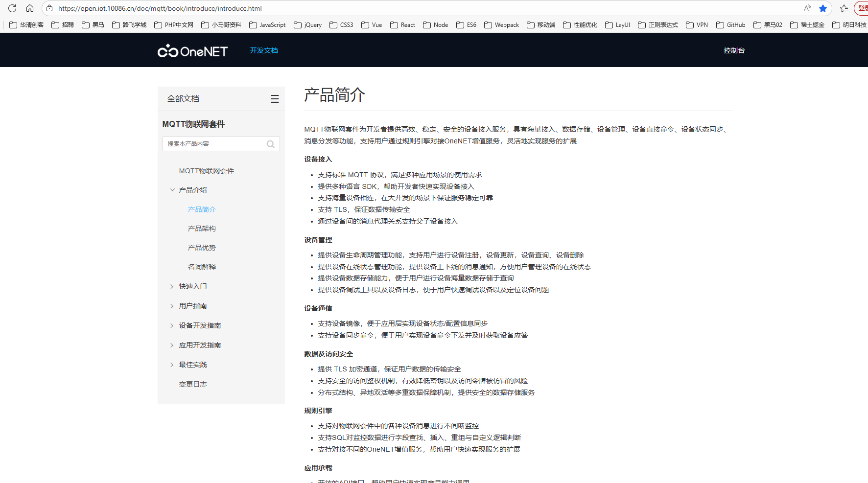The width and height of the screenshot is (868, 483).
Task: Open the PHP中文网 bookmark folder
Action: [x=174, y=25]
